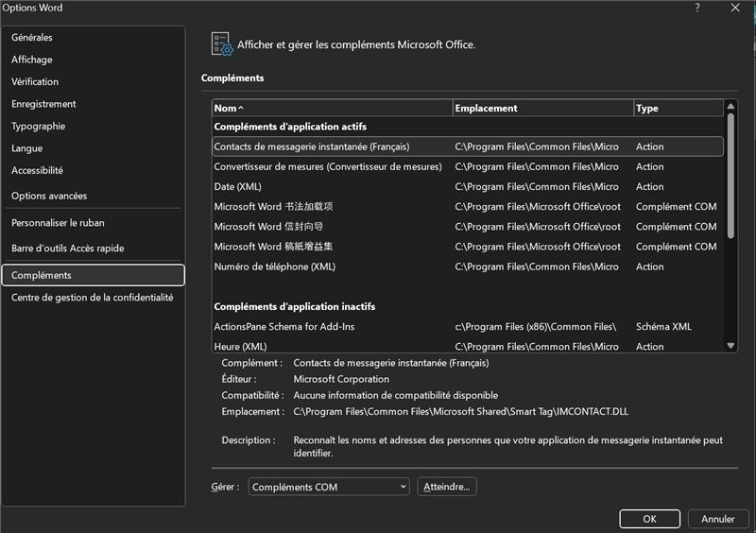
Task: Click the help question mark icon
Action: tap(697, 8)
